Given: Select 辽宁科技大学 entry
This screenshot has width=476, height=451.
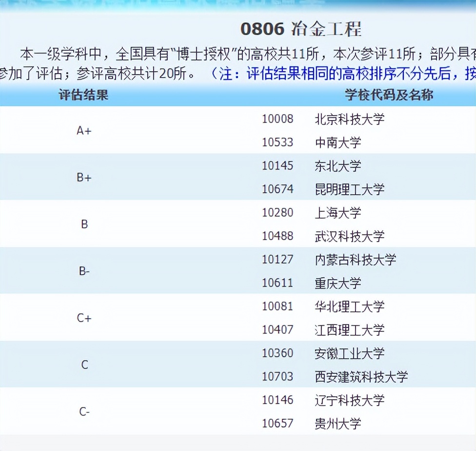Looking at the screenshot, I should tap(349, 400).
